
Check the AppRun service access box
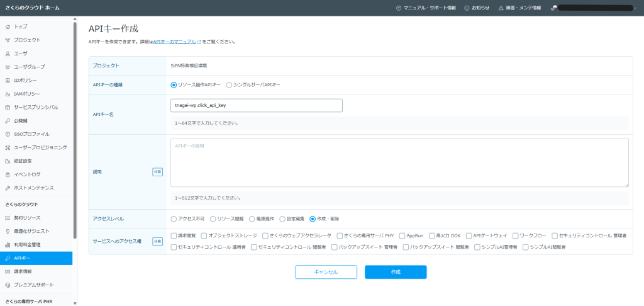click(x=402, y=235)
